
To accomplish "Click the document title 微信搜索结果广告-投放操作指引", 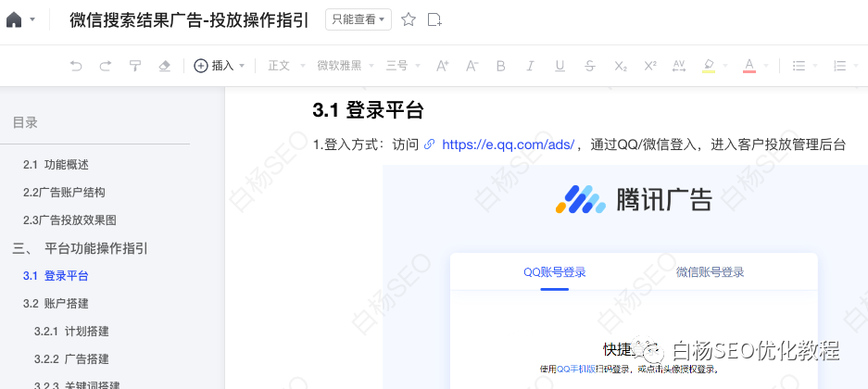I will [189, 20].
